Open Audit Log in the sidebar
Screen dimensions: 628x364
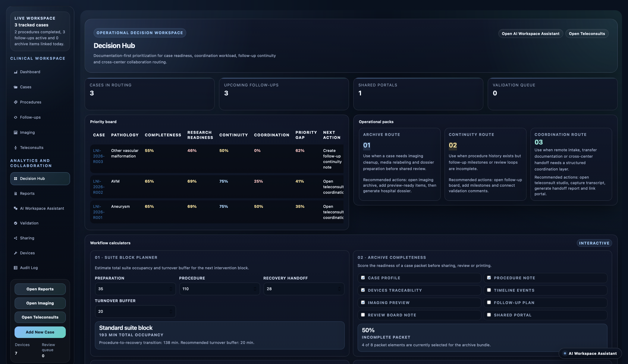(x=40, y=268)
